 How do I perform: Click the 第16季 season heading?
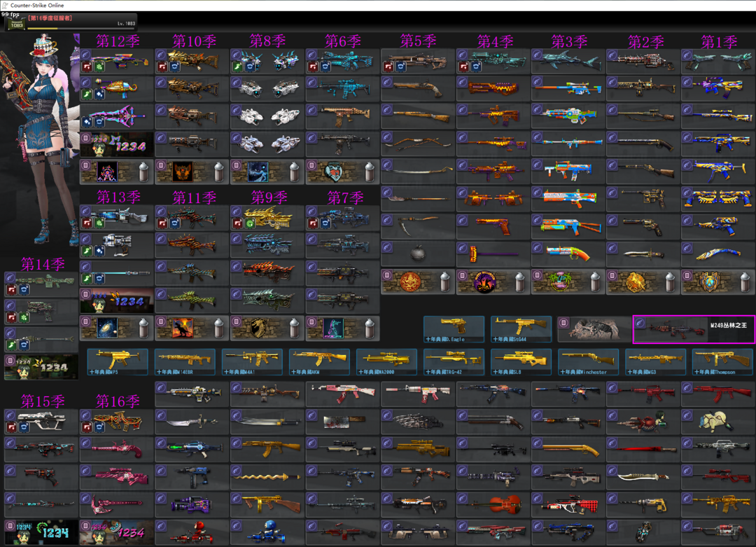118,401
